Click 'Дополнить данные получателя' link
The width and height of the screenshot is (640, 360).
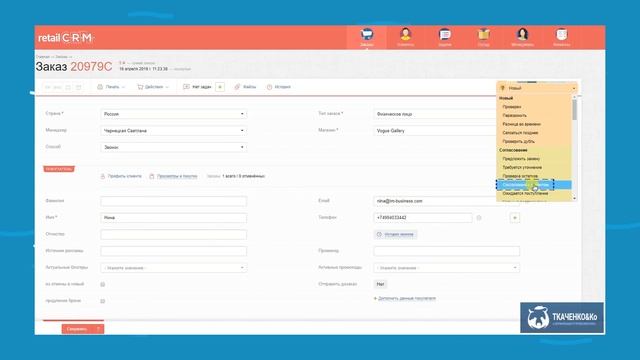pyautogui.click(x=407, y=298)
